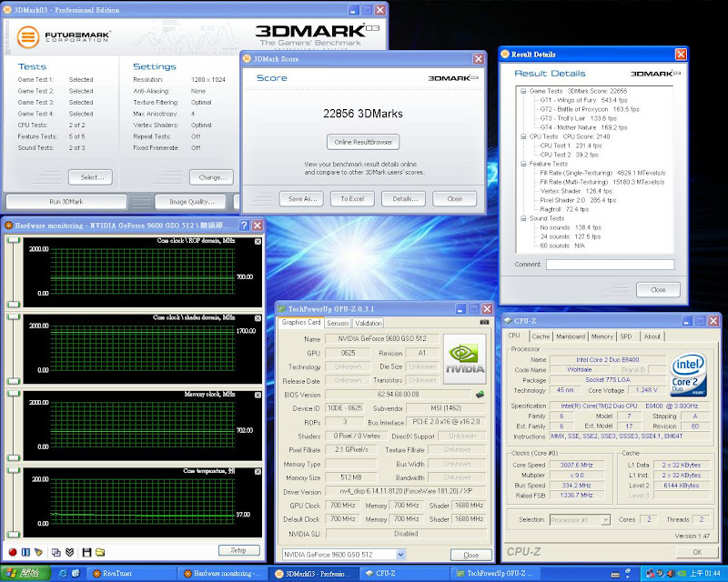This screenshot has width=728, height=582.
Task: Open the Mainboard tab in CPU-Z
Action: click(x=571, y=336)
